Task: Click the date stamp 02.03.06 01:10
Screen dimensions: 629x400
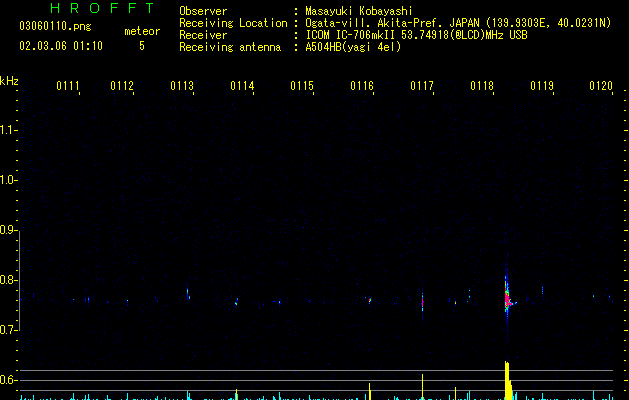Action: click(x=61, y=46)
